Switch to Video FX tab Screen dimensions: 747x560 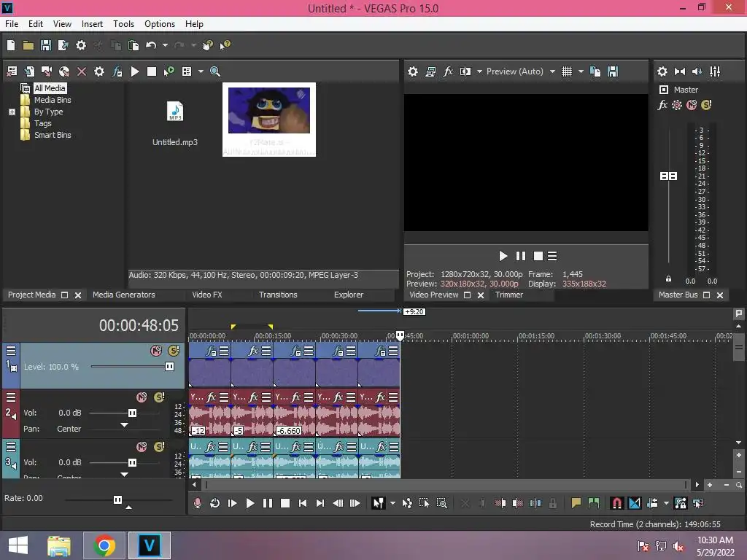pyautogui.click(x=206, y=295)
